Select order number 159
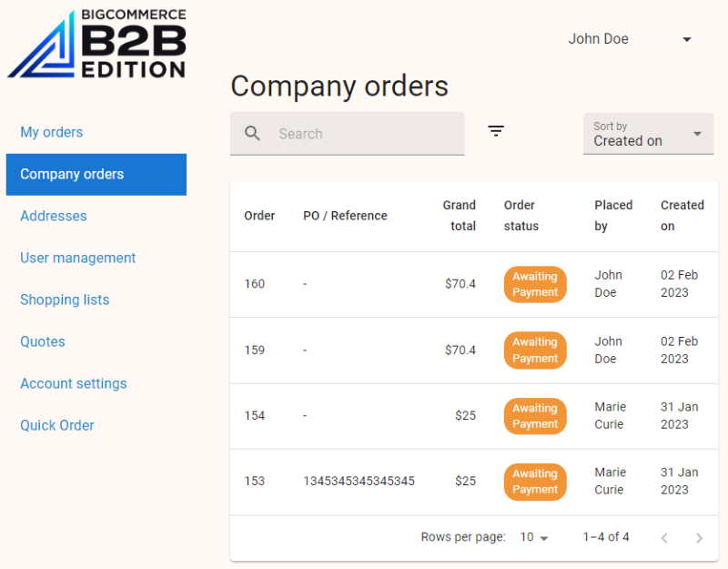Viewport: 728px width, 569px height. [253, 350]
